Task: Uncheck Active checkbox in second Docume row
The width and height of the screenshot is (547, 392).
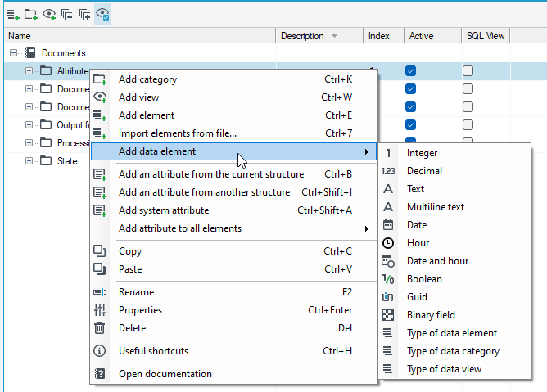Action: click(410, 89)
